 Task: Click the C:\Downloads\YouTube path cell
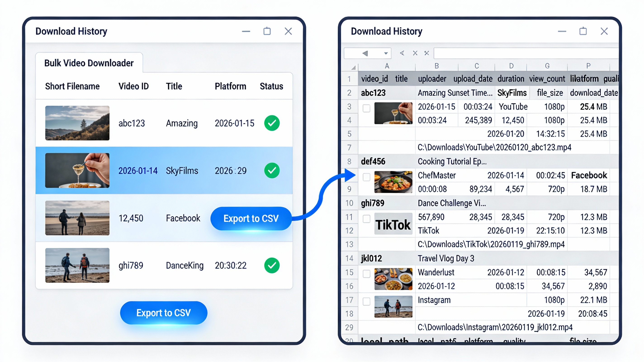point(495,147)
